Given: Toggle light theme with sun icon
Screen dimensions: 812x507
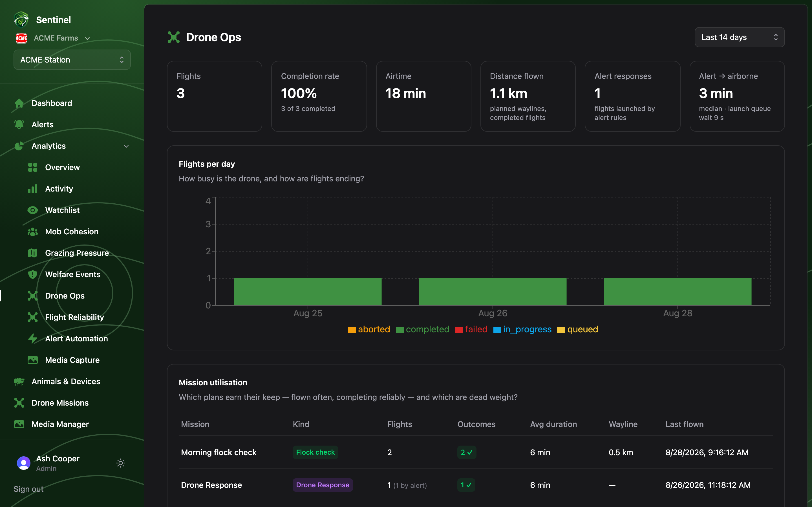Looking at the screenshot, I should tap(121, 463).
